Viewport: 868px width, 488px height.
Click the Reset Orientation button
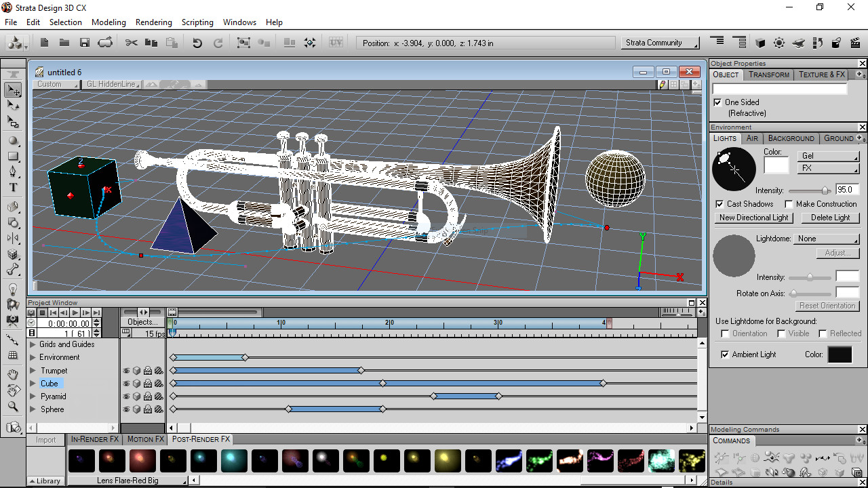tap(826, 306)
